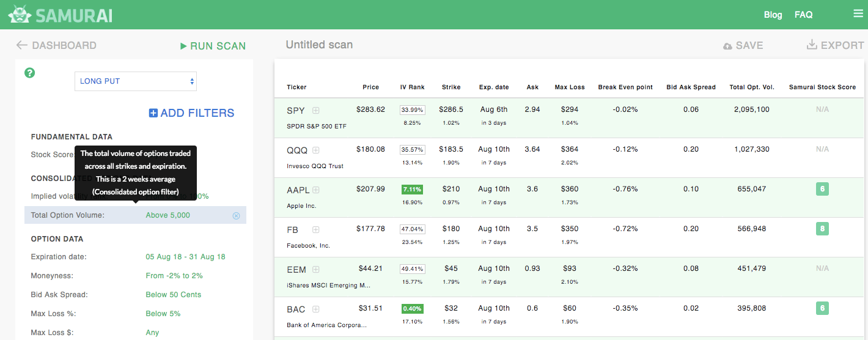This screenshot has width=868, height=340.
Task: Expand the SPY row plus icon
Action: 316,110
